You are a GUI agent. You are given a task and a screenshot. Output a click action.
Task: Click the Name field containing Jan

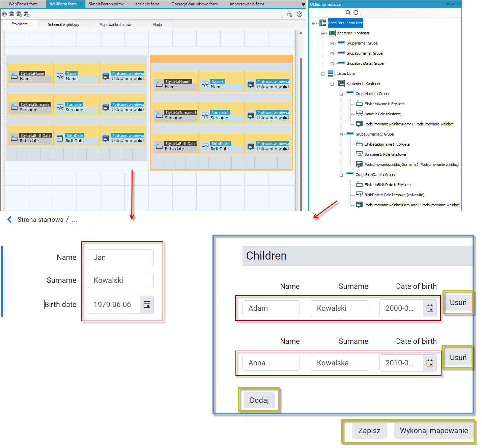coord(121,257)
